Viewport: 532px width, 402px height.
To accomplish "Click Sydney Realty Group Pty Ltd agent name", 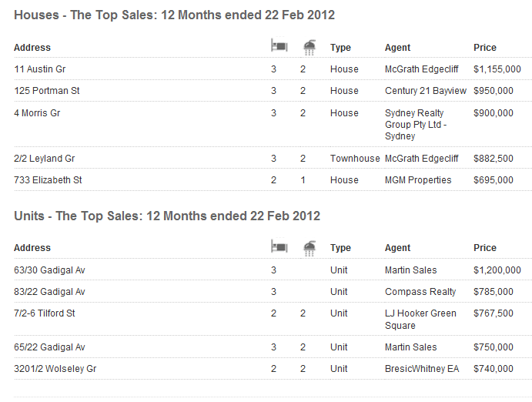I will point(414,125).
